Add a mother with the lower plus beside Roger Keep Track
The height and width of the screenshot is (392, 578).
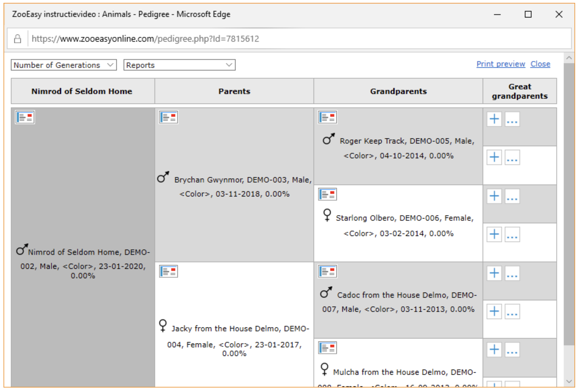(x=494, y=157)
